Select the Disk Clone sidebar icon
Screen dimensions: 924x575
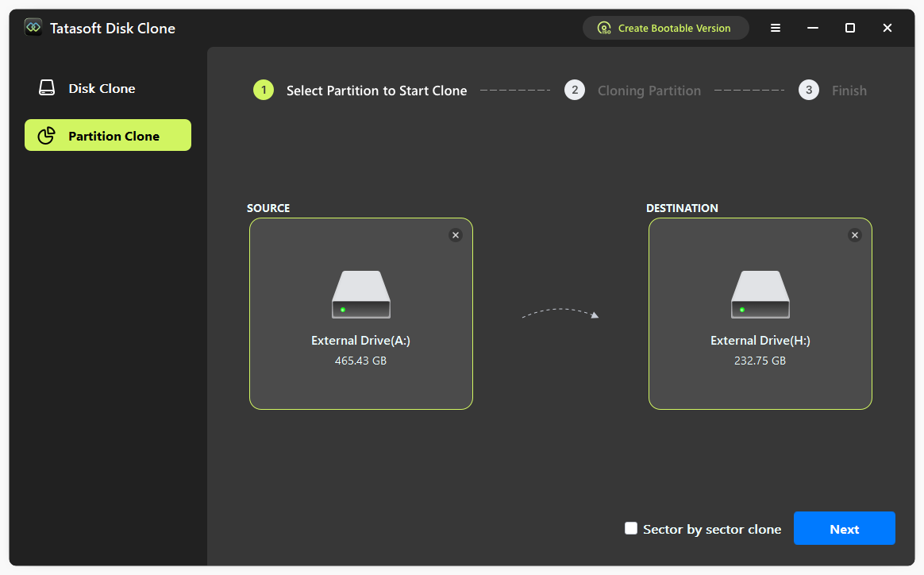[45, 88]
